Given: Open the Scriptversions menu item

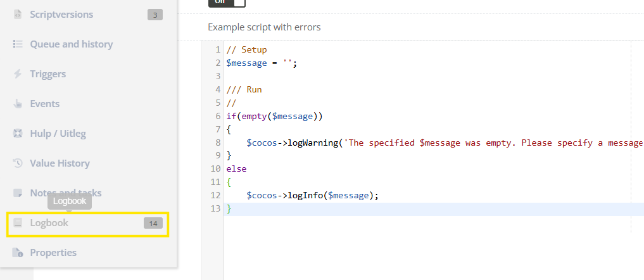Looking at the screenshot, I should [x=61, y=14].
